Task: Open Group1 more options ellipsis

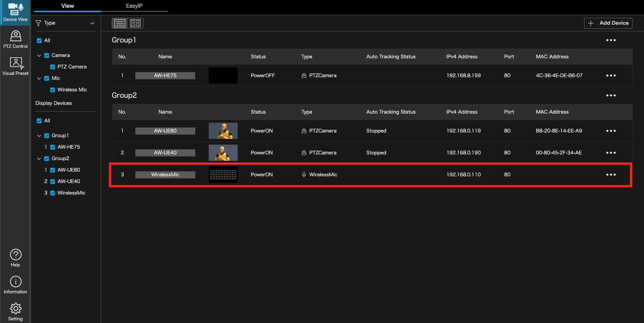Action: coord(611,40)
